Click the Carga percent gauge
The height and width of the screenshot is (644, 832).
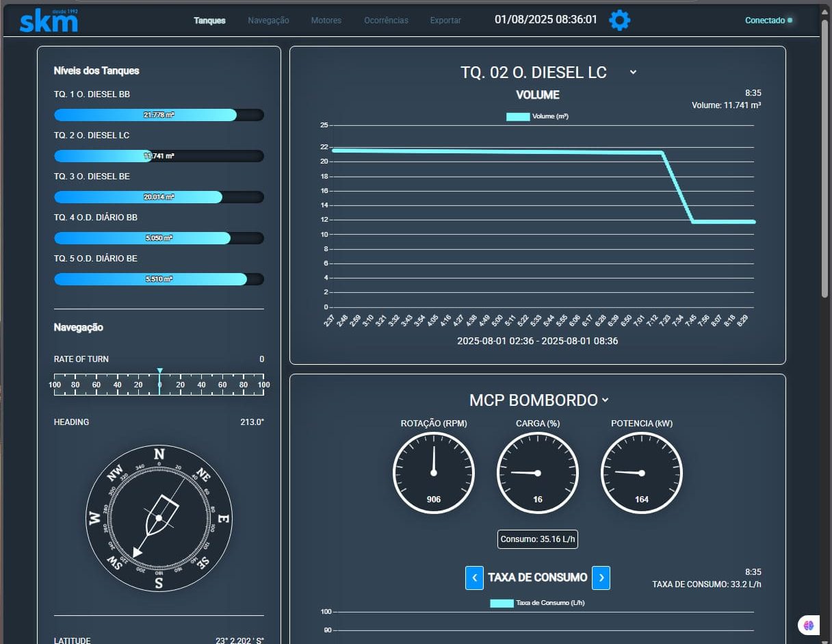[x=537, y=473]
